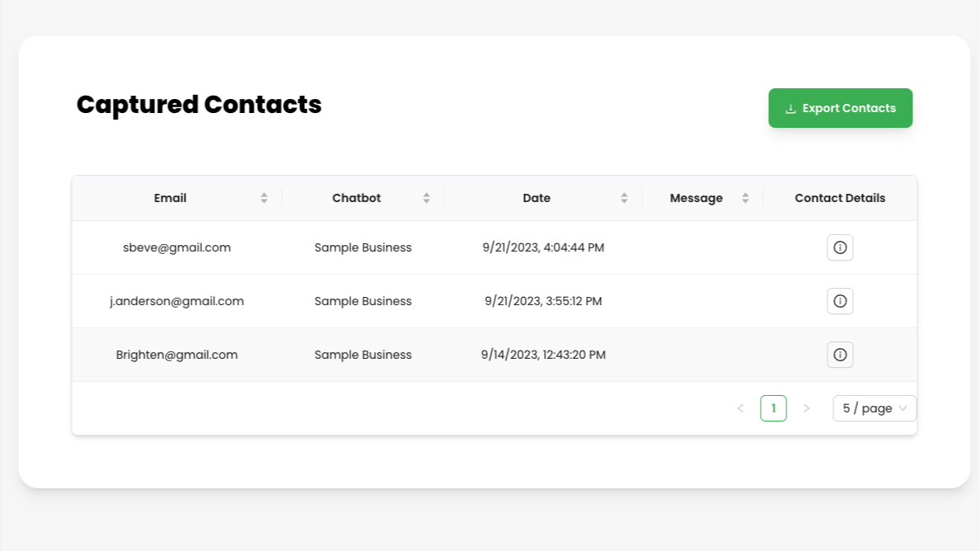View contact details for j.anderson@gmail.com
This screenshot has height=551, width=980.
(x=840, y=300)
